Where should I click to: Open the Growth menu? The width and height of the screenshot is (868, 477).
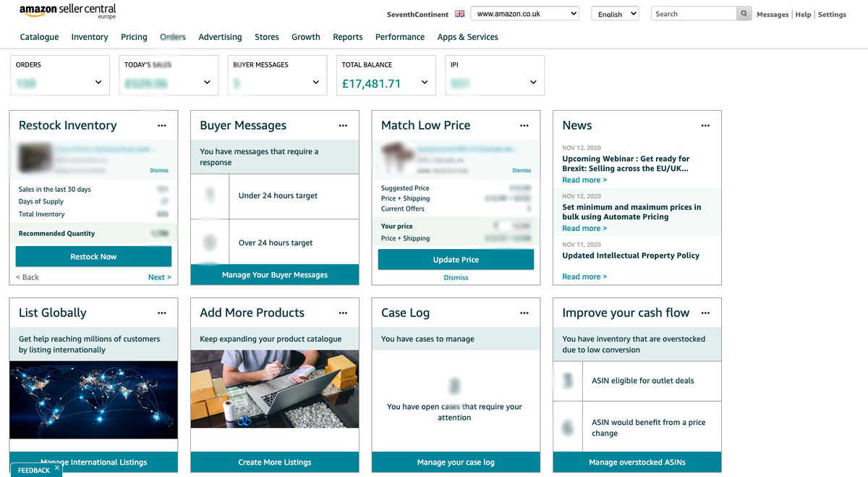tap(306, 37)
